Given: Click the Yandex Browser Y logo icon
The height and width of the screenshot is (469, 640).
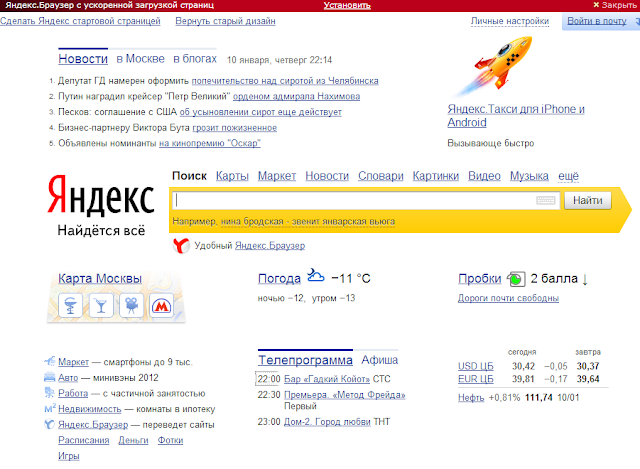Looking at the screenshot, I should (181, 246).
